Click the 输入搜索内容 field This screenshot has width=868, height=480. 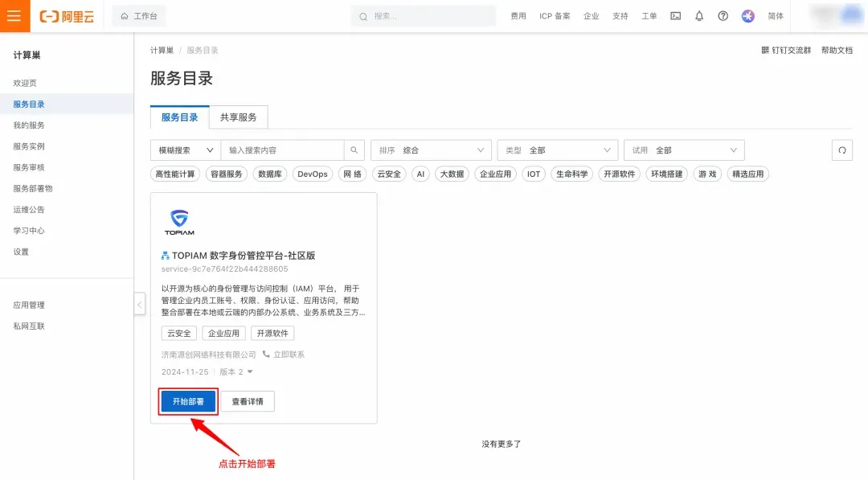click(x=282, y=150)
